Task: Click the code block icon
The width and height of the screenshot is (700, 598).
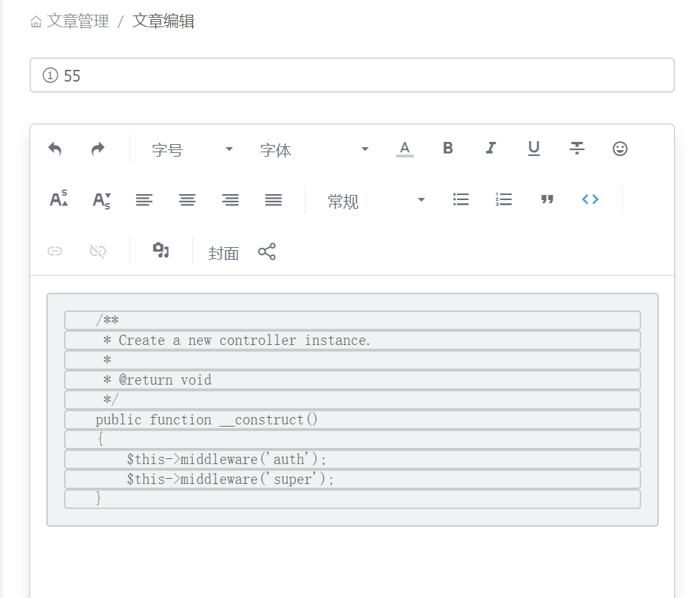Action: tap(590, 199)
